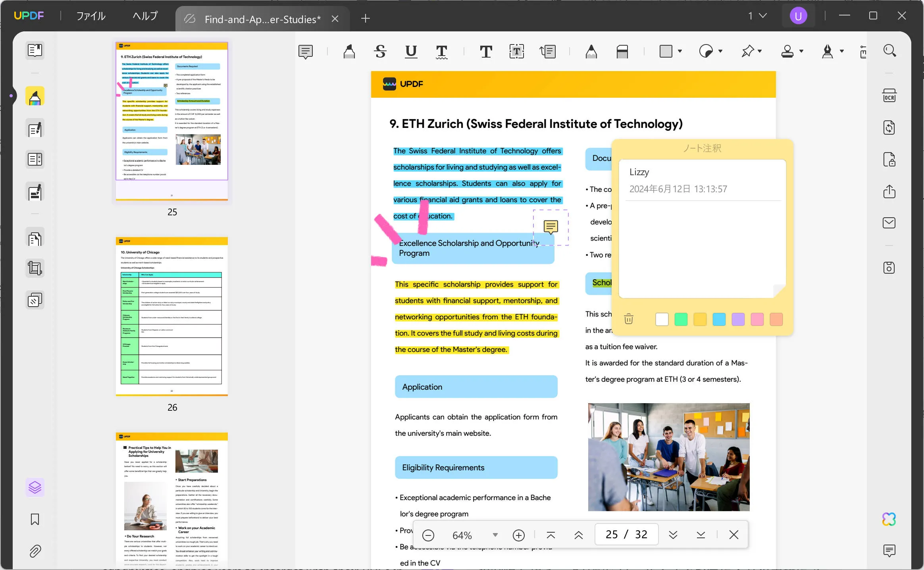This screenshot has width=924, height=570.
Task: Open search with the magnifier icon
Action: pyautogui.click(x=889, y=51)
